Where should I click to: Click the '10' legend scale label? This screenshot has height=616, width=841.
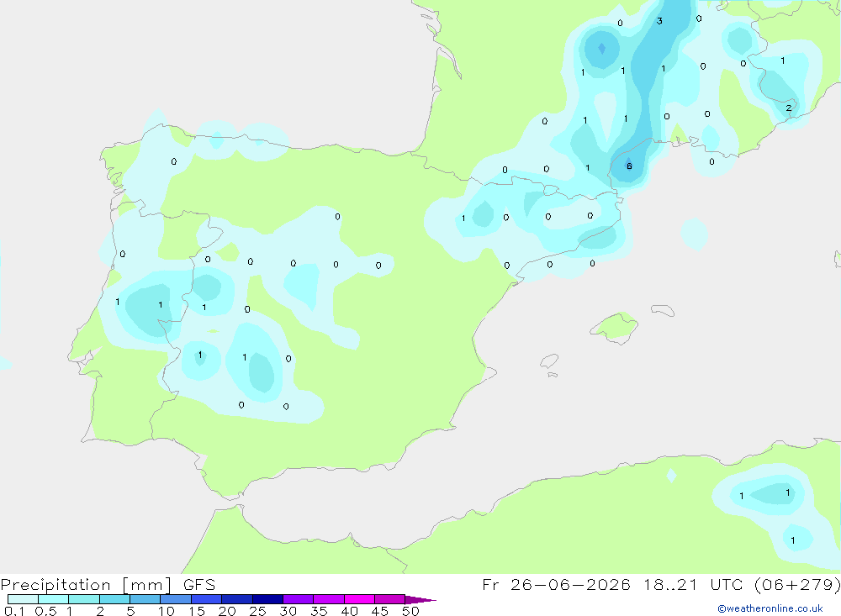click(x=167, y=611)
